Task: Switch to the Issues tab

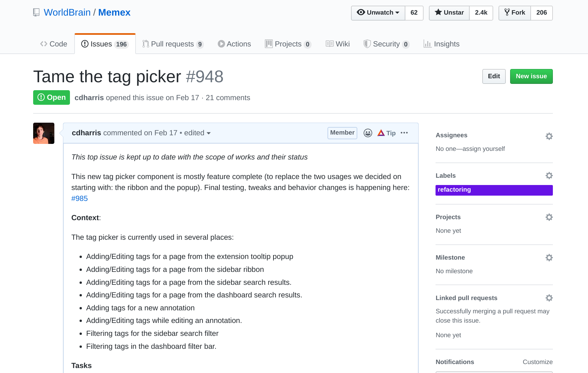Action: point(105,44)
